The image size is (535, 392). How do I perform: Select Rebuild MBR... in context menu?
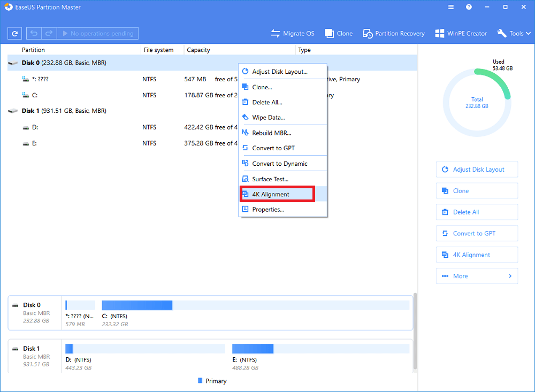click(272, 133)
